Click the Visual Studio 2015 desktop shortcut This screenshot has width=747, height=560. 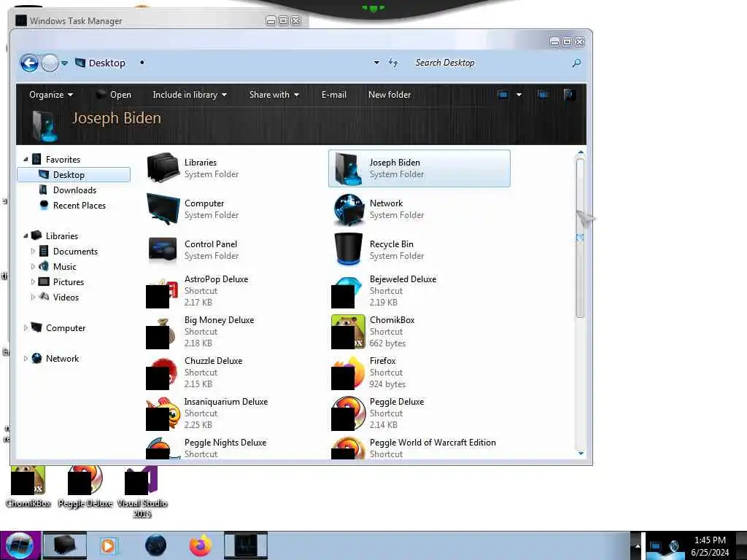(x=142, y=492)
